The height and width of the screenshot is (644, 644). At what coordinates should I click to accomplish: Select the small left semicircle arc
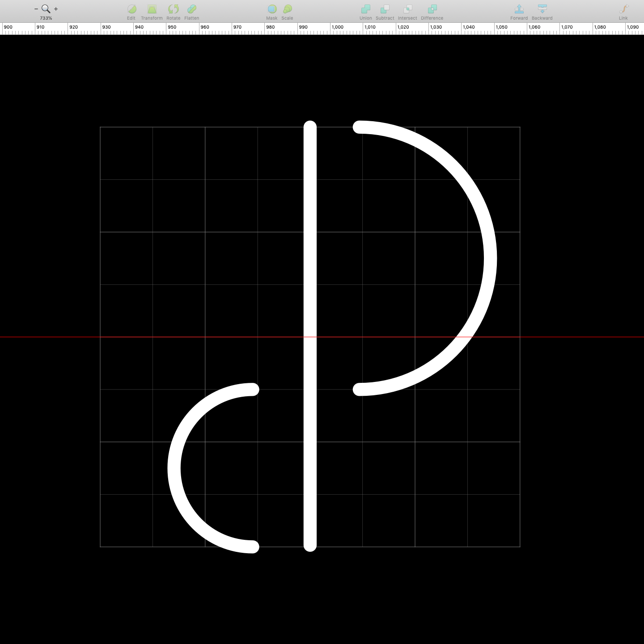pyautogui.click(x=174, y=468)
